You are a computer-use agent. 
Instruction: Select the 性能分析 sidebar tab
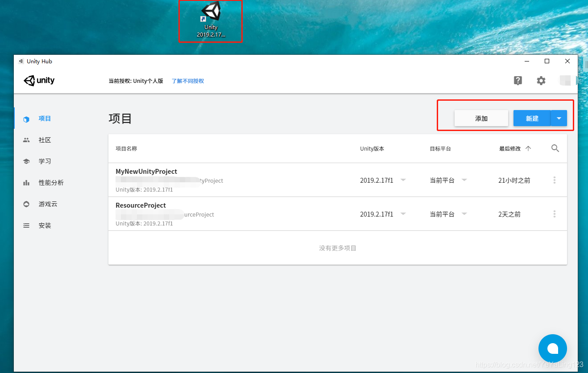pos(51,183)
